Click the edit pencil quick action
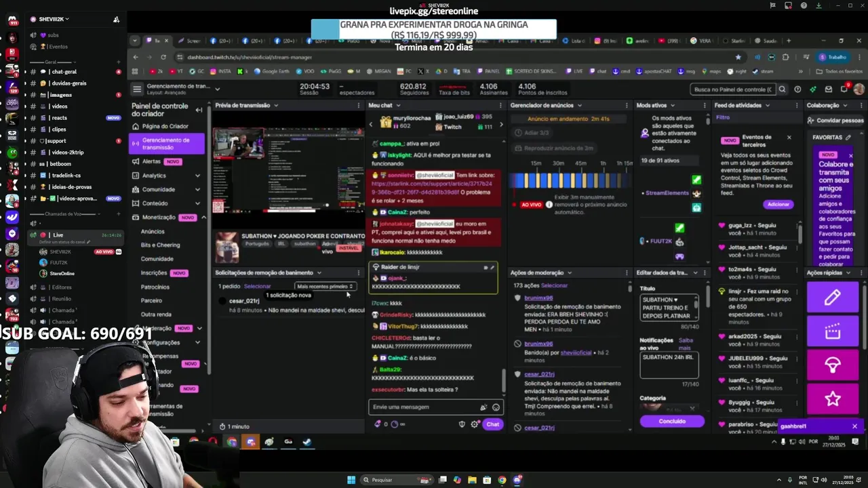 point(833,298)
